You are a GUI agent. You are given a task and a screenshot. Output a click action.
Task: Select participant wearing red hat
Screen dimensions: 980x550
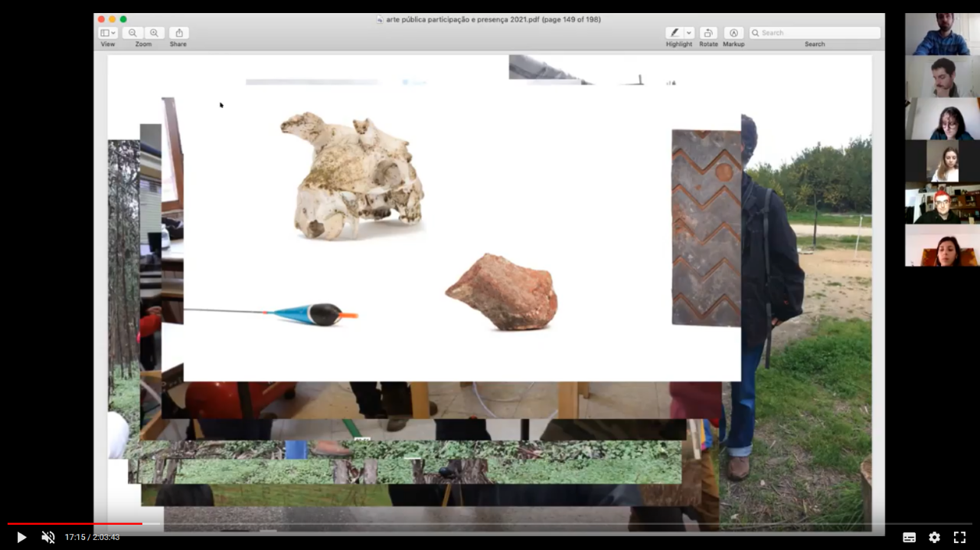point(942,204)
